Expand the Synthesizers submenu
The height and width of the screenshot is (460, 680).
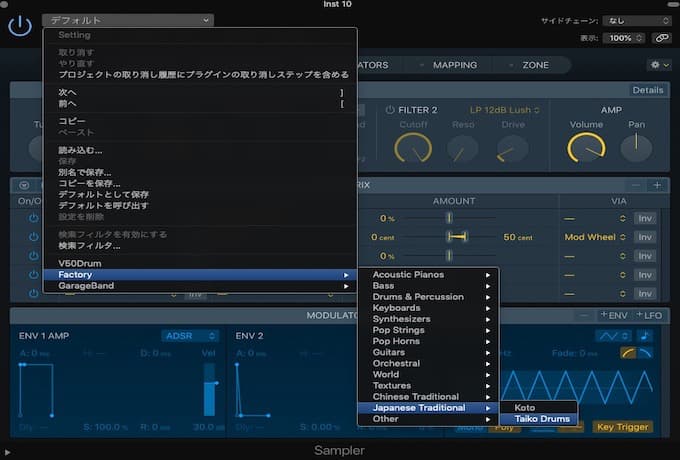pyautogui.click(x=428, y=319)
